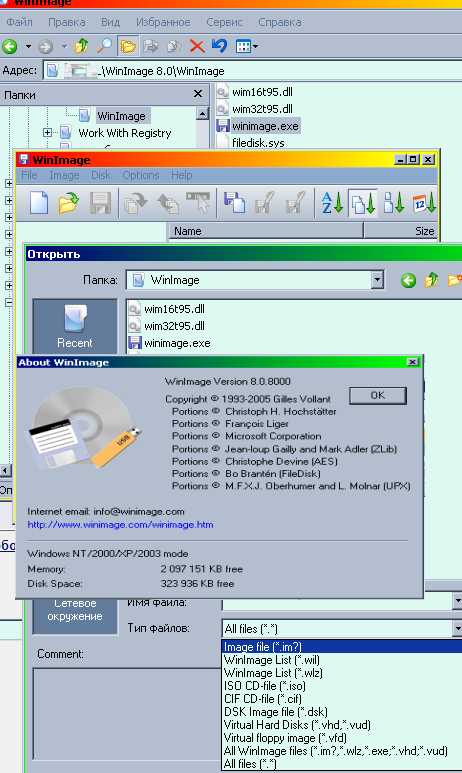Select All WinImage files option in list
The width and height of the screenshot is (462, 773).
pyautogui.click(x=342, y=751)
